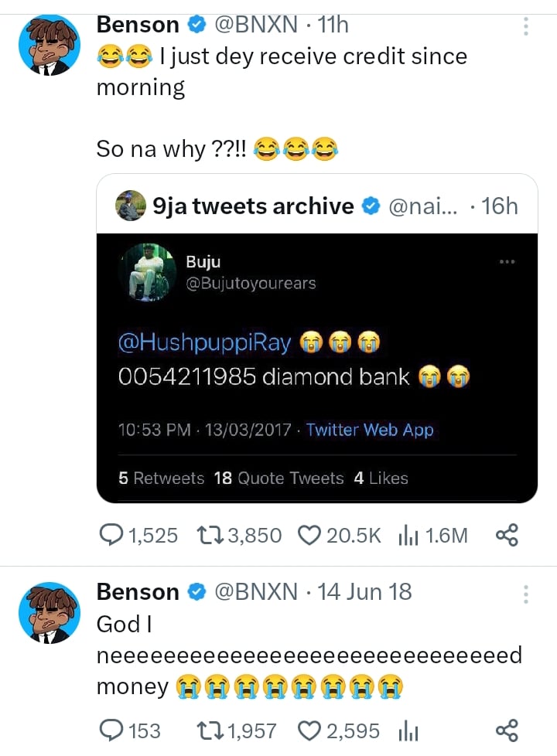Like the tweet with 2,595 likes
Screen dimensions: 557x756
[x=310, y=730]
